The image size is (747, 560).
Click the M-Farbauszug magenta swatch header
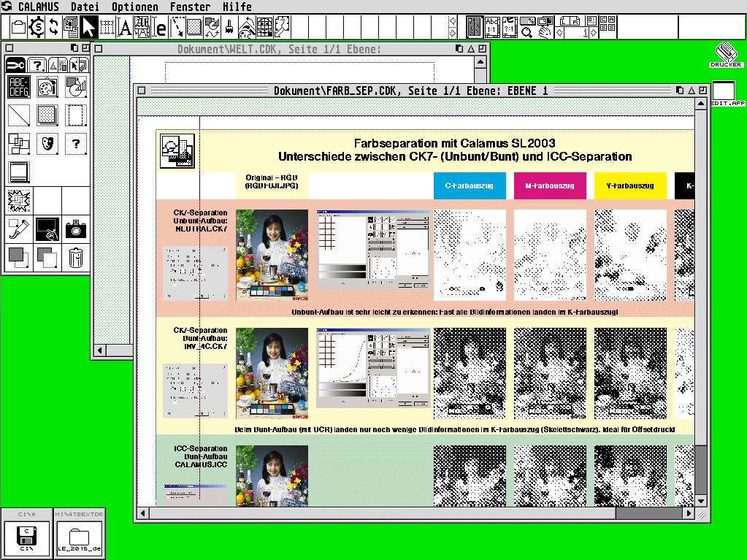(550, 185)
